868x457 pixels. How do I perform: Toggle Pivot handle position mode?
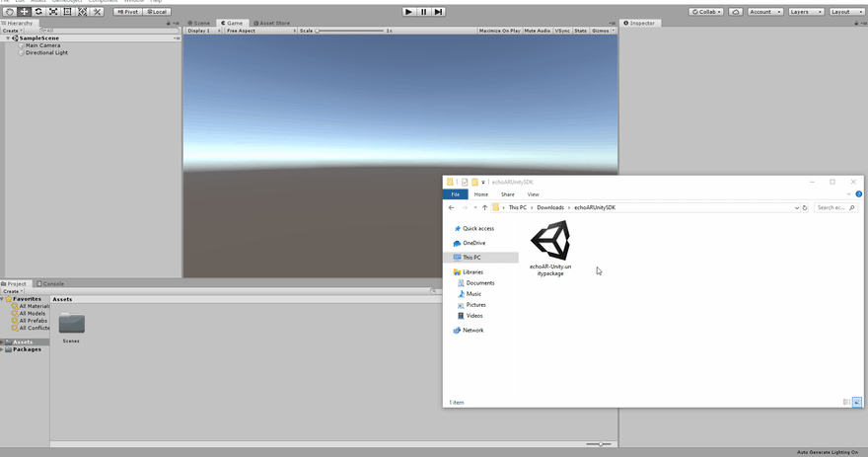pos(128,12)
